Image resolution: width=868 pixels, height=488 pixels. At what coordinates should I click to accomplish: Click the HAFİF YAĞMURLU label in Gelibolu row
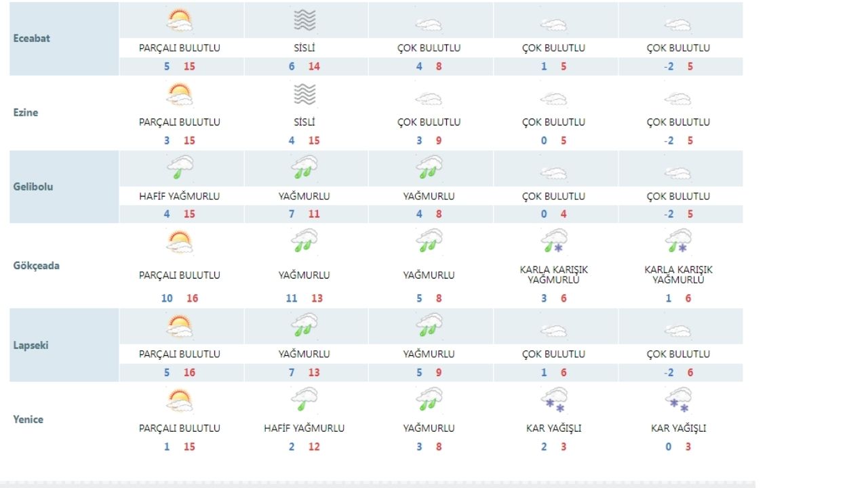click(x=180, y=196)
